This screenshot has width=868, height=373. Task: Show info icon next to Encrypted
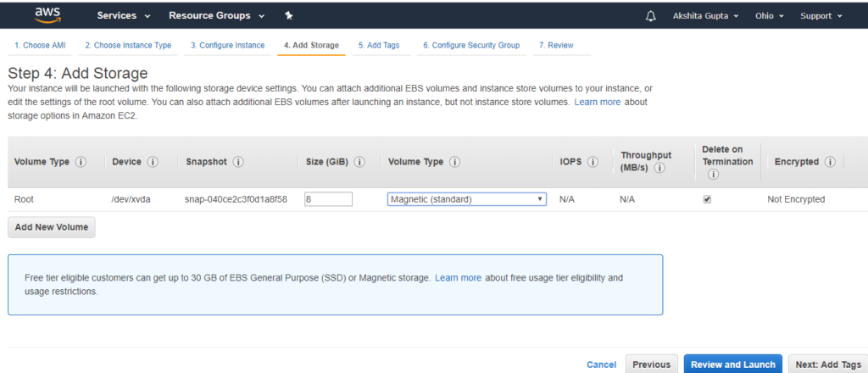[x=829, y=162]
